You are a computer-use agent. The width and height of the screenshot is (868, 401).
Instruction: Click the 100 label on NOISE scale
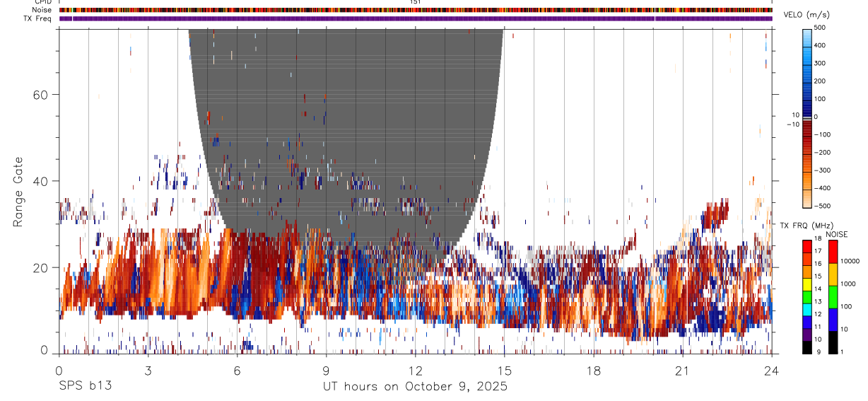click(846, 307)
